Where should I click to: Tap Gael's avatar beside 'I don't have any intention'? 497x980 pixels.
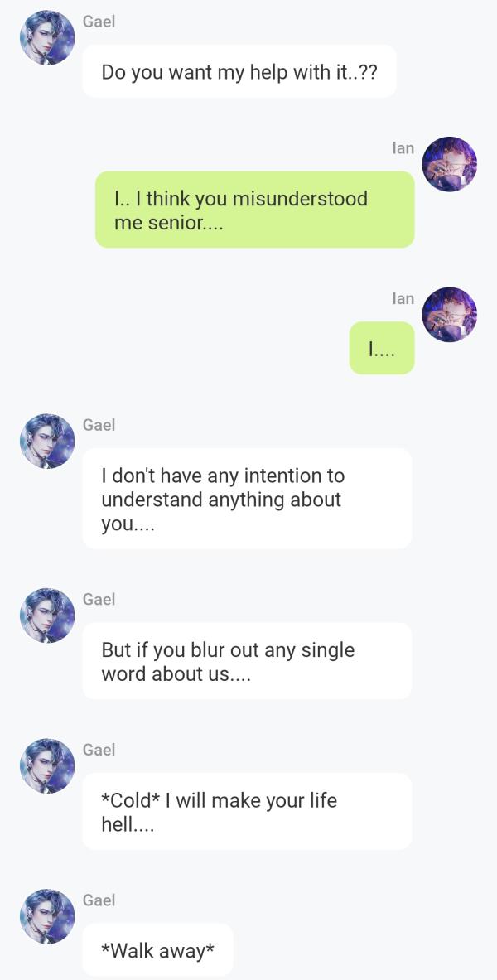pyautogui.click(x=47, y=442)
